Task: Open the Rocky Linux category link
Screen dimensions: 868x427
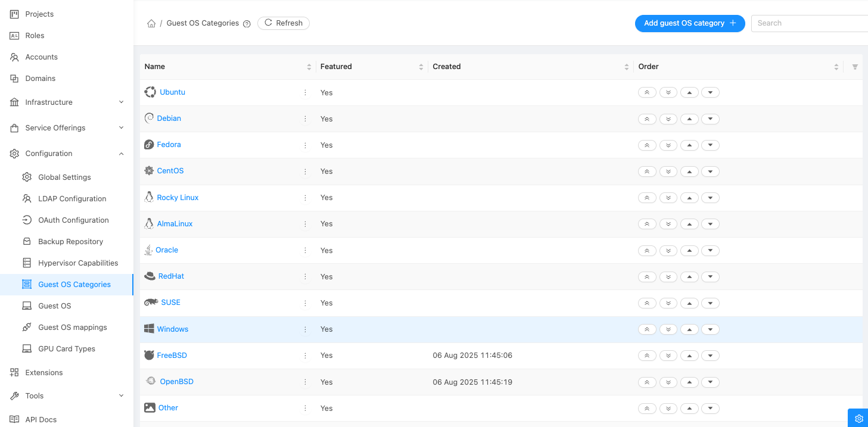Action: pyautogui.click(x=178, y=197)
